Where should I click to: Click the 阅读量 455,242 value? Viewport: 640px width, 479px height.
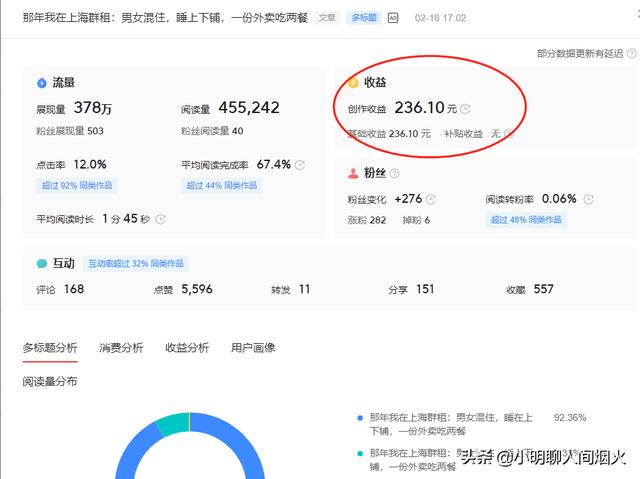coord(249,108)
